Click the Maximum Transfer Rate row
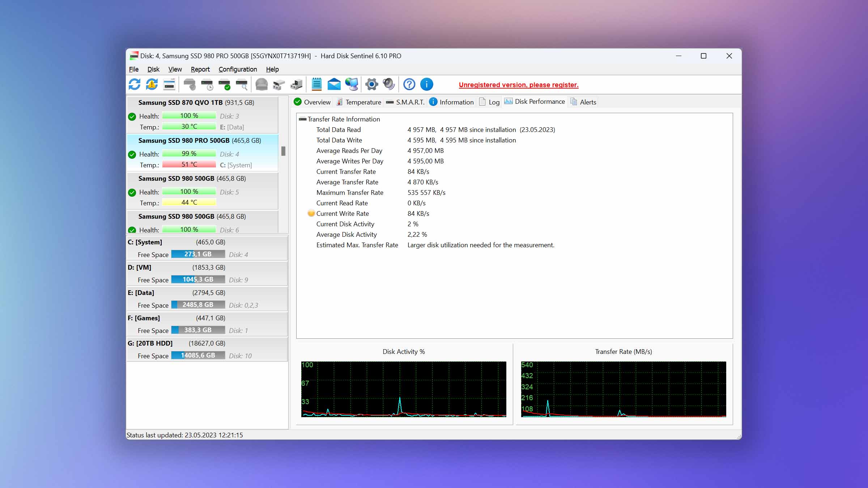Viewport: 868px width, 488px height. click(381, 193)
